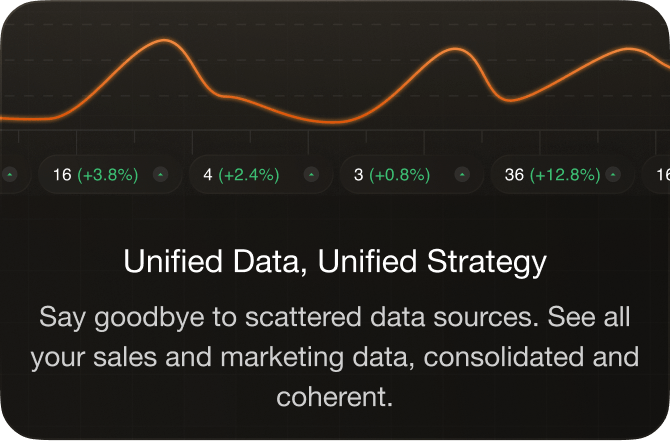The height and width of the screenshot is (441, 670).
Task: Click the green +0.8% percentage text
Action: 400,175
